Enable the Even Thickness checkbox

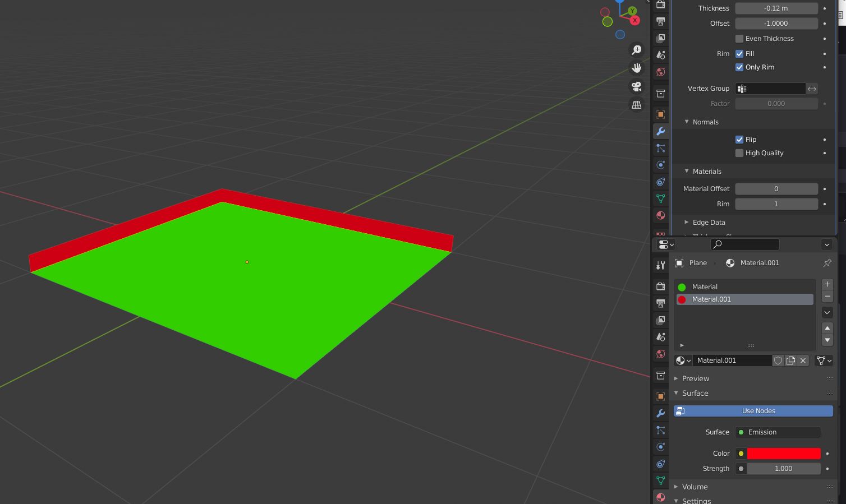point(739,39)
